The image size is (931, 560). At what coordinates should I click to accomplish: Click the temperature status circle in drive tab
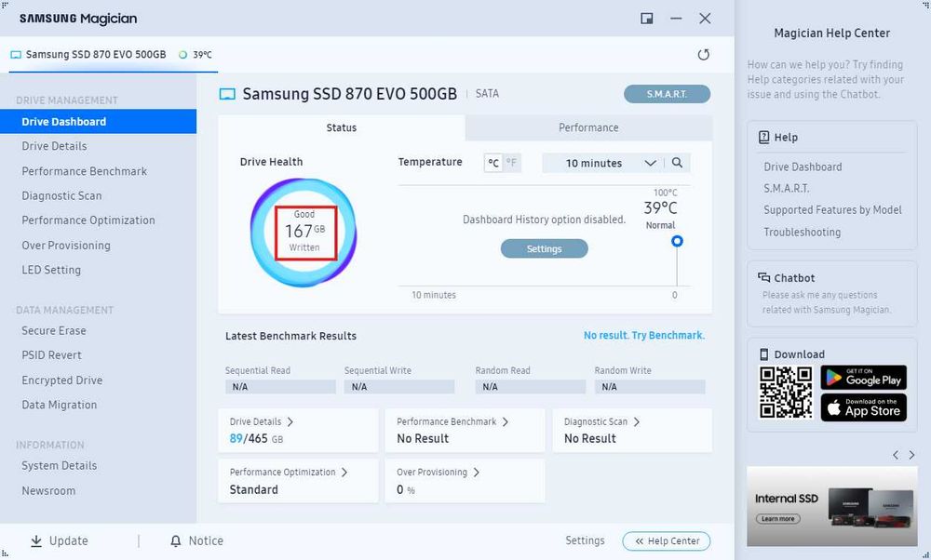pos(182,55)
